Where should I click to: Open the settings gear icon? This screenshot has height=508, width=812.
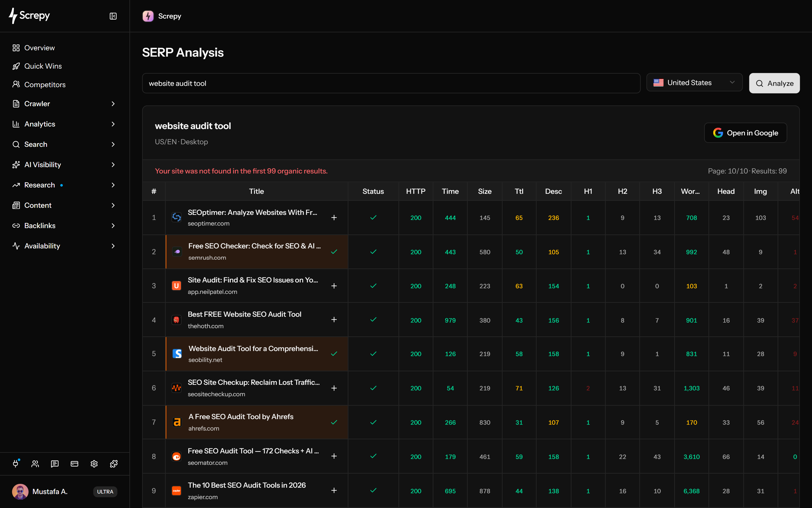coord(94,464)
